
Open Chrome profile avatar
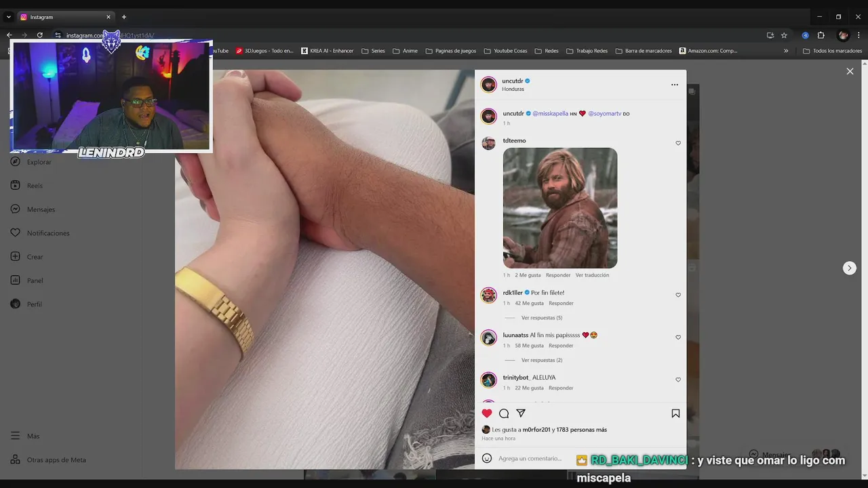[x=843, y=35]
